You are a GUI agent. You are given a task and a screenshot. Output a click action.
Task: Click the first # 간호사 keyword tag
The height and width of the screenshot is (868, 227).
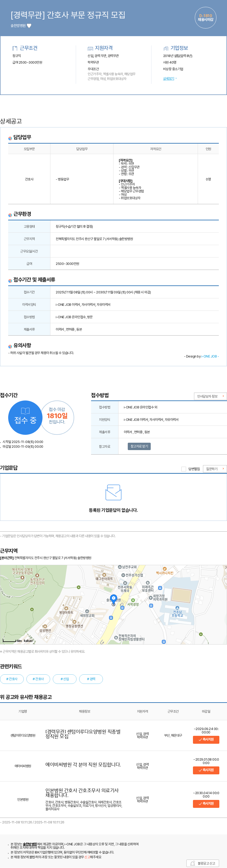pos(12,679)
